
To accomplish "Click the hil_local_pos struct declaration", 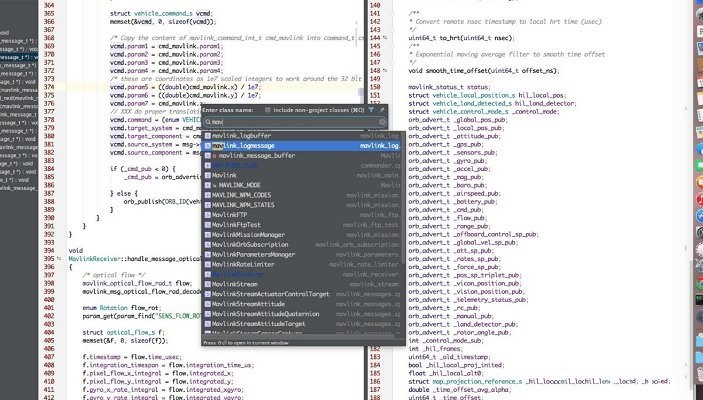I will click(x=487, y=95).
